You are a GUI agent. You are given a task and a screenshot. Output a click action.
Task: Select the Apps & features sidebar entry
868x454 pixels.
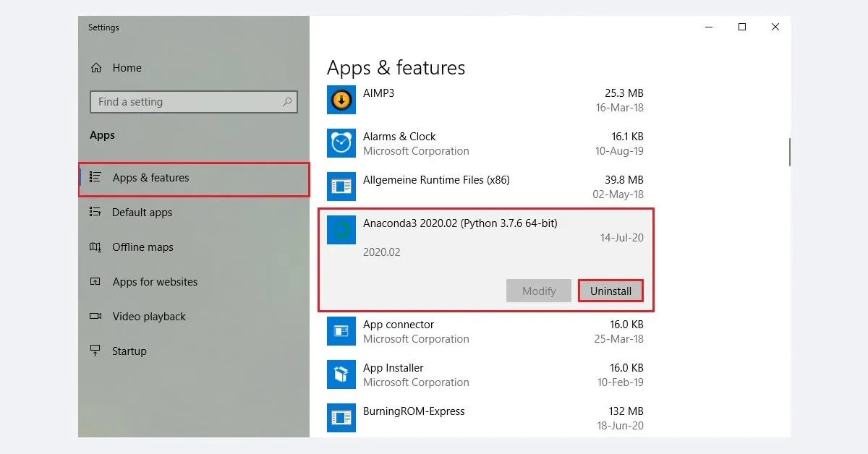pos(151,177)
